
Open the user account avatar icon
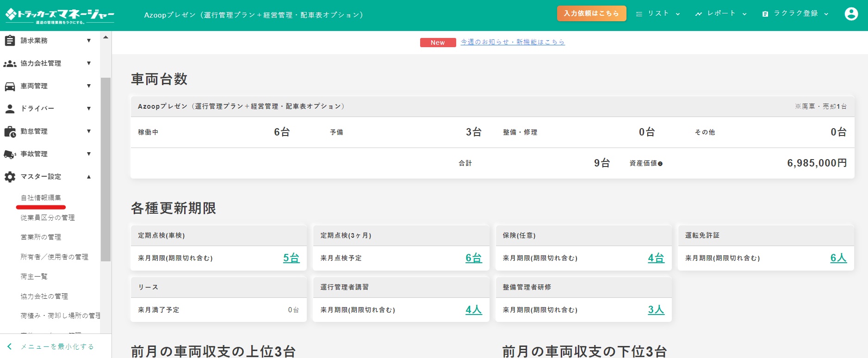[851, 14]
